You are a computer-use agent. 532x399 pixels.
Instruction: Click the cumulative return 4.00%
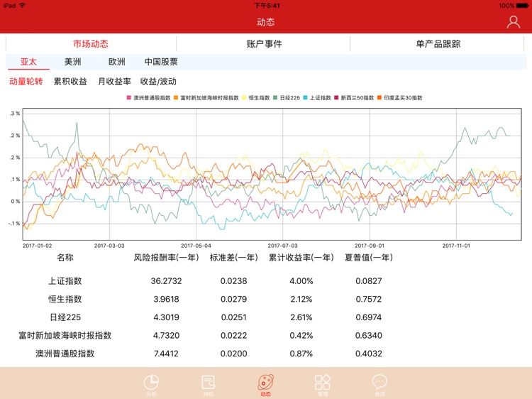[301, 281]
